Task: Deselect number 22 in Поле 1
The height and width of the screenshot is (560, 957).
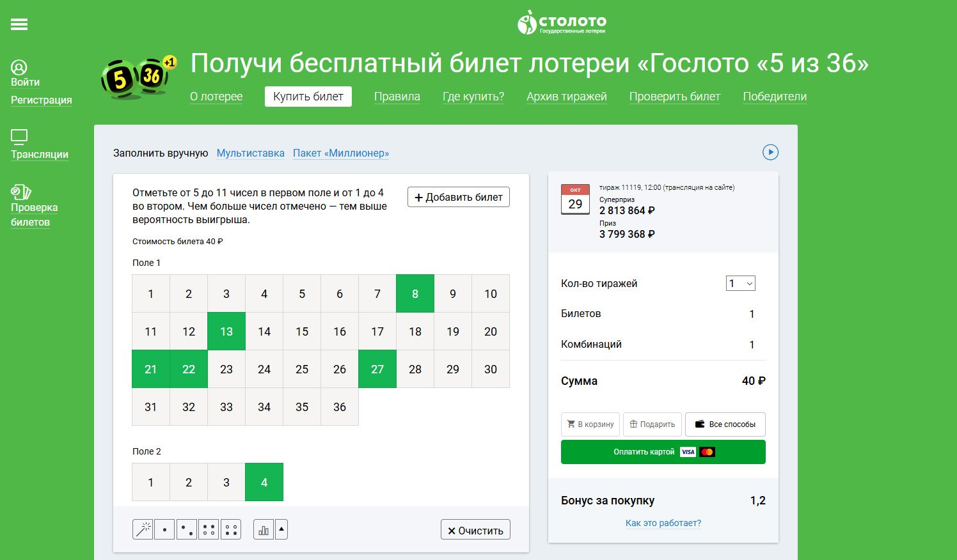Action: [189, 369]
